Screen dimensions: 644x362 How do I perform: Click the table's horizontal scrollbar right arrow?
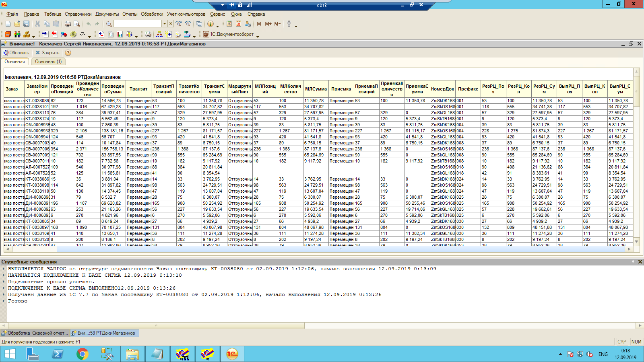click(x=629, y=249)
